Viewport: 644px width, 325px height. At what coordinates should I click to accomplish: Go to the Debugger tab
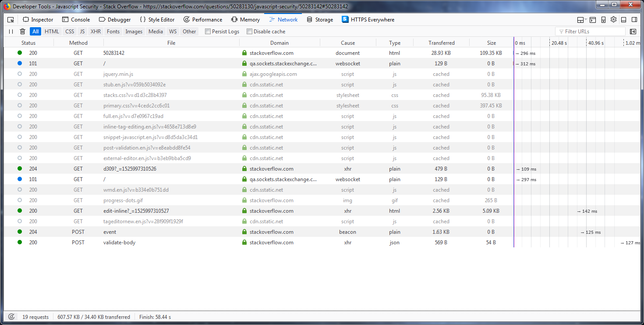click(115, 20)
